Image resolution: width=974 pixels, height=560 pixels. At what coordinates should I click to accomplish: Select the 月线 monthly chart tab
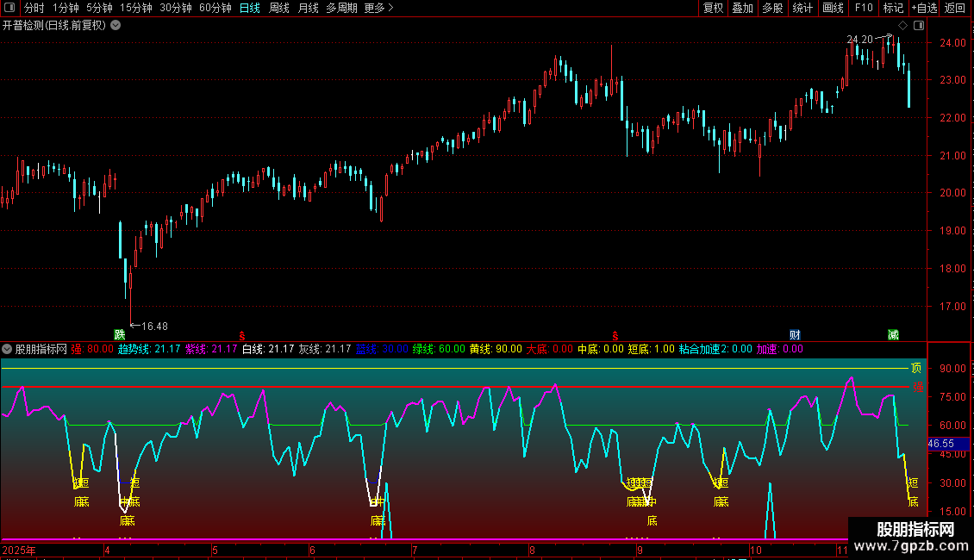point(308,8)
